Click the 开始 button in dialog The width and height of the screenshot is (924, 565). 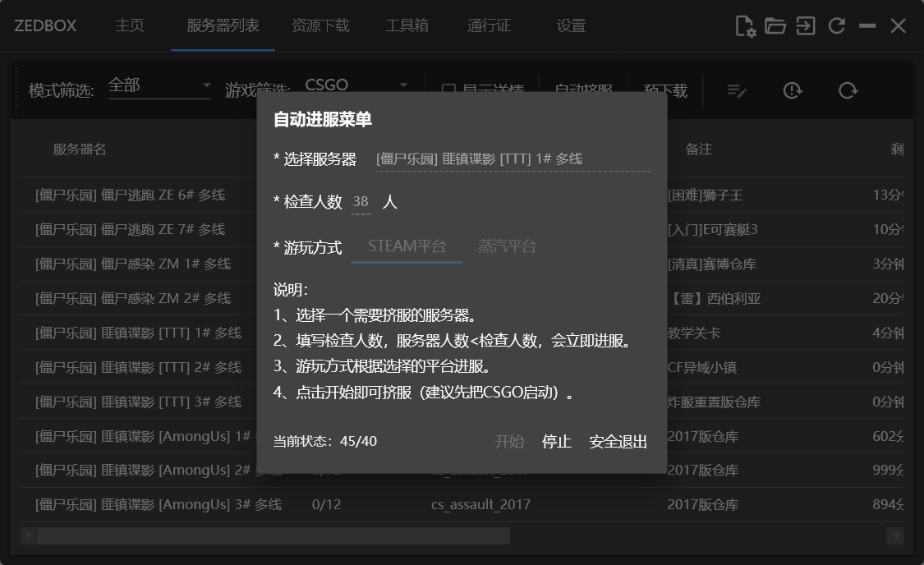[509, 441]
